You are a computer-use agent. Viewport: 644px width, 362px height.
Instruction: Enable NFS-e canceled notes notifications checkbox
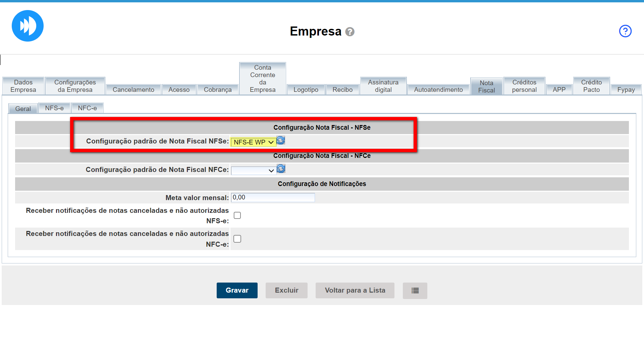click(237, 216)
